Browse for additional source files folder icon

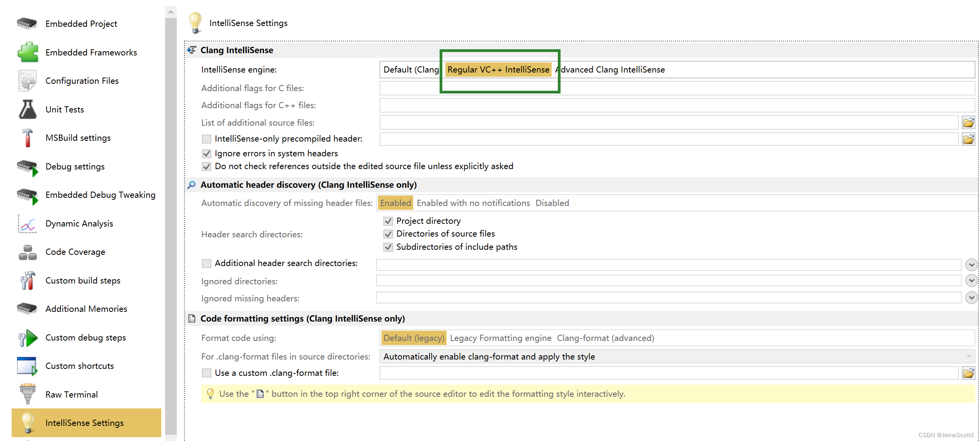point(968,123)
